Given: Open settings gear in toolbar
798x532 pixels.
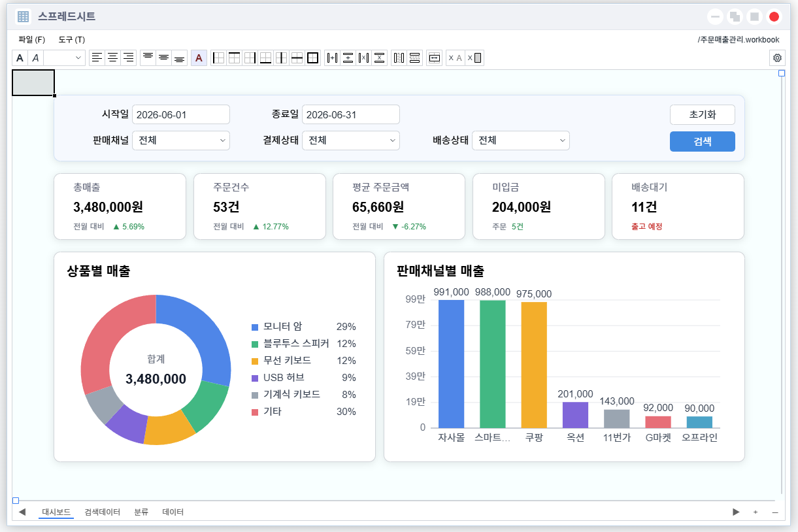Looking at the screenshot, I should (777, 58).
